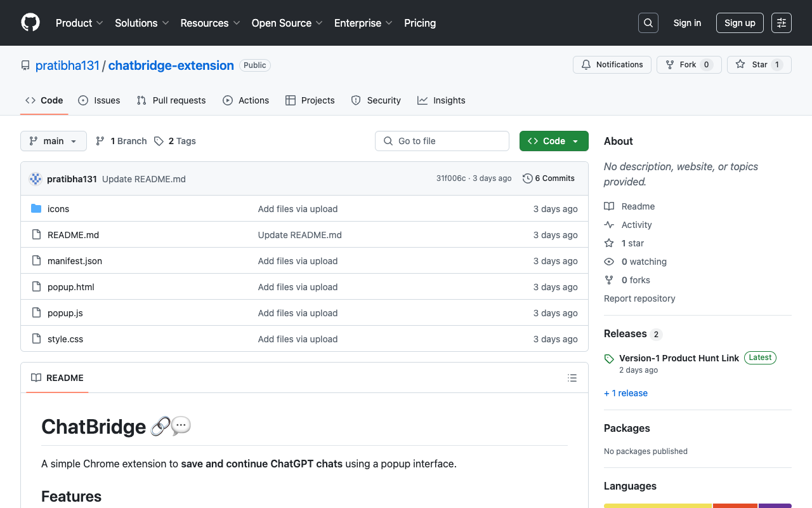This screenshot has height=508, width=812.
Task: Click the GitHub octocat home icon
Action: (30, 23)
